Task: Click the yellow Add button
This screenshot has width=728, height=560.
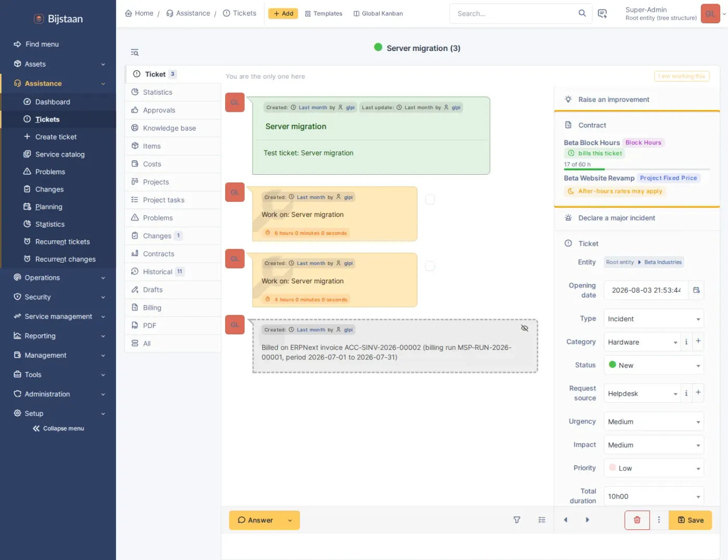Action: point(283,14)
